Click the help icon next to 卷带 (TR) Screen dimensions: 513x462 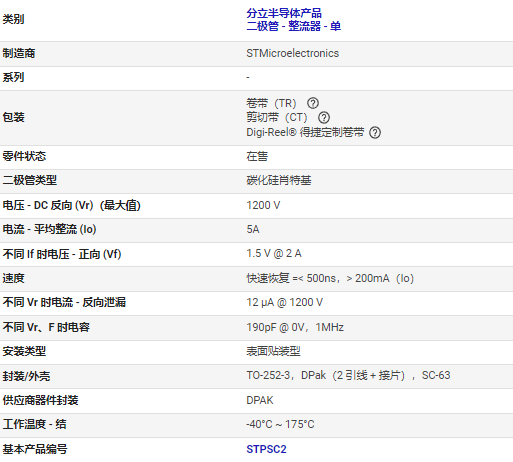coord(313,103)
